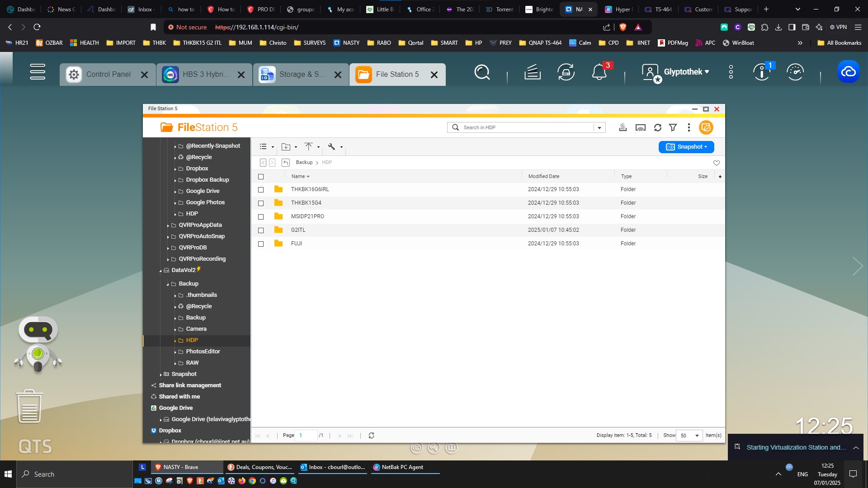The width and height of the screenshot is (868, 488).
Task: Click the page number input field
Action: (x=306, y=436)
